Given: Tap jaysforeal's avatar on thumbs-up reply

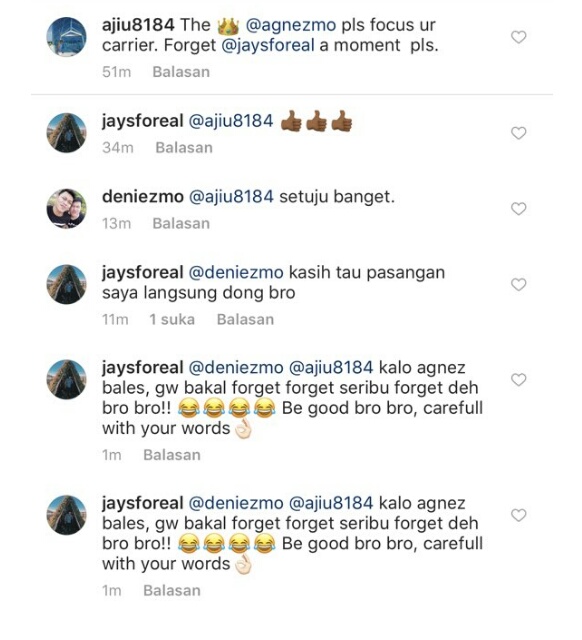Looking at the screenshot, I should click(67, 133).
